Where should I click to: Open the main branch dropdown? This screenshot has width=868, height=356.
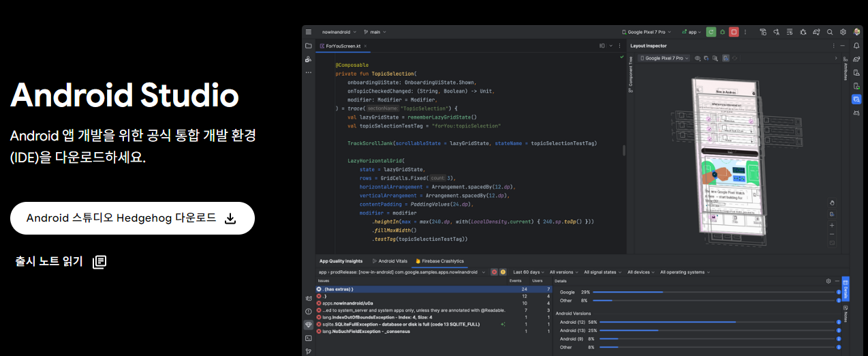374,32
